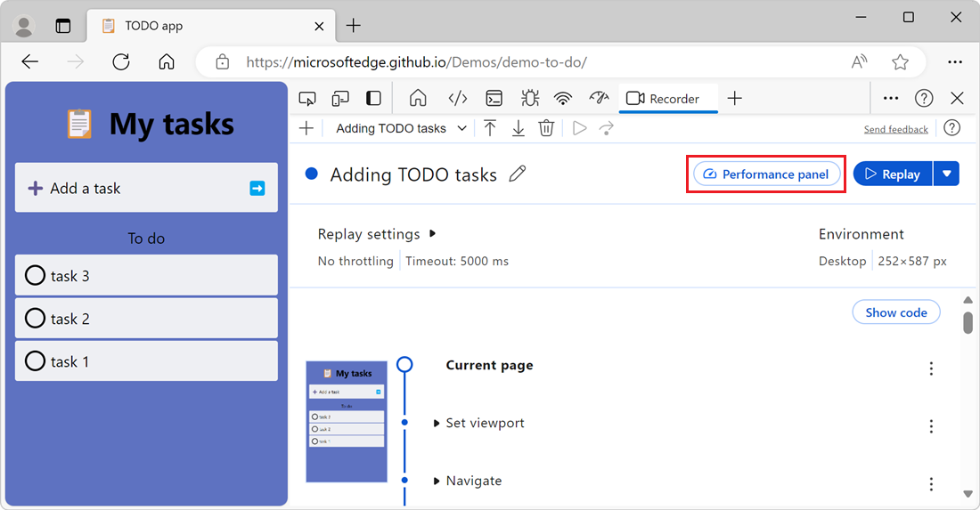980x510 pixels.
Task: Click the scrollbar up arrow
Action: (x=968, y=300)
